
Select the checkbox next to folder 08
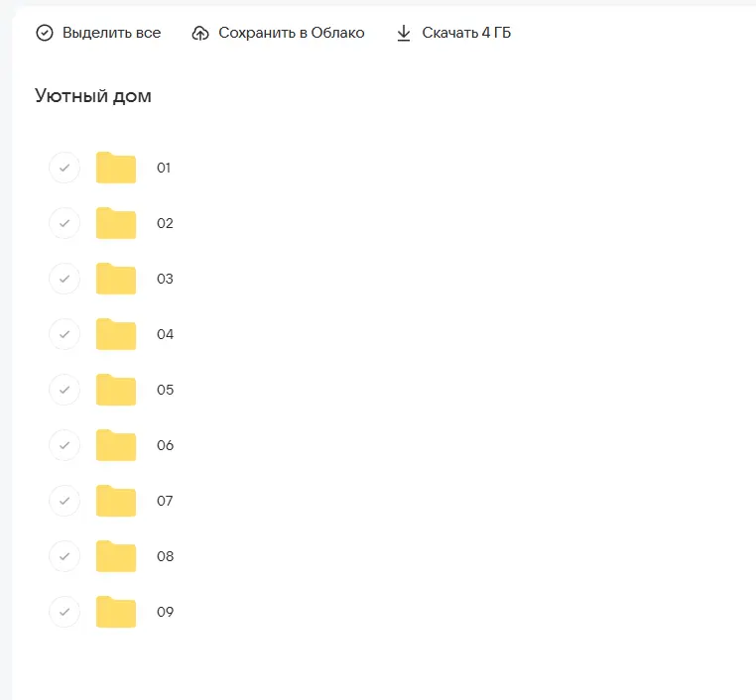click(x=64, y=557)
